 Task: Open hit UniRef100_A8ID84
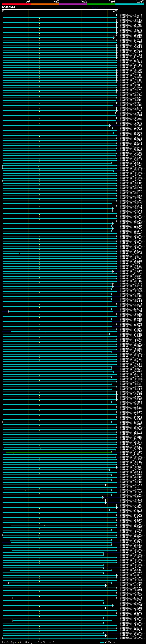pos(131,15)
